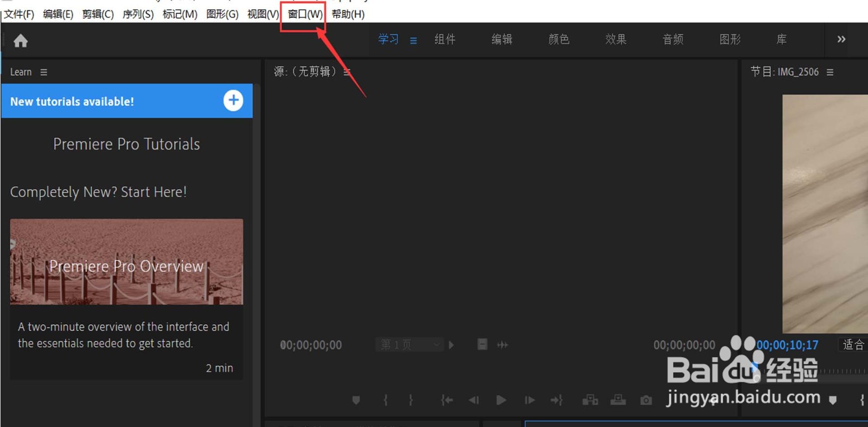Click the Completely New? Start Here! heading
Image resolution: width=868 pixels, height=427 pixels.
99,192
